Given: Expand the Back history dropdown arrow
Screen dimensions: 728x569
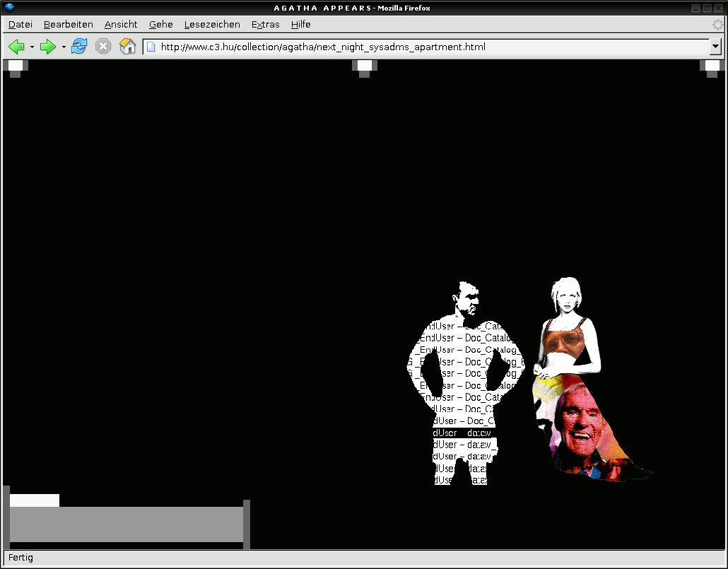Looking at the screenshot, I should 32,47.
